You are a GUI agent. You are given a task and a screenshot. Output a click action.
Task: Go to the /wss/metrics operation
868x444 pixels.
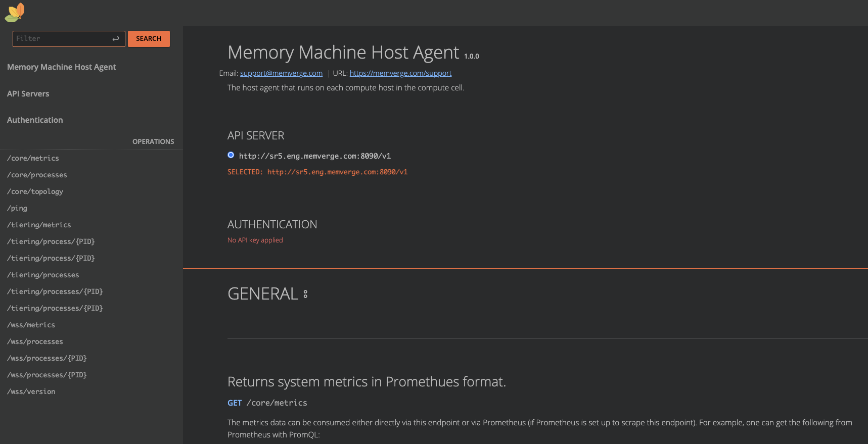click(31, 325)
